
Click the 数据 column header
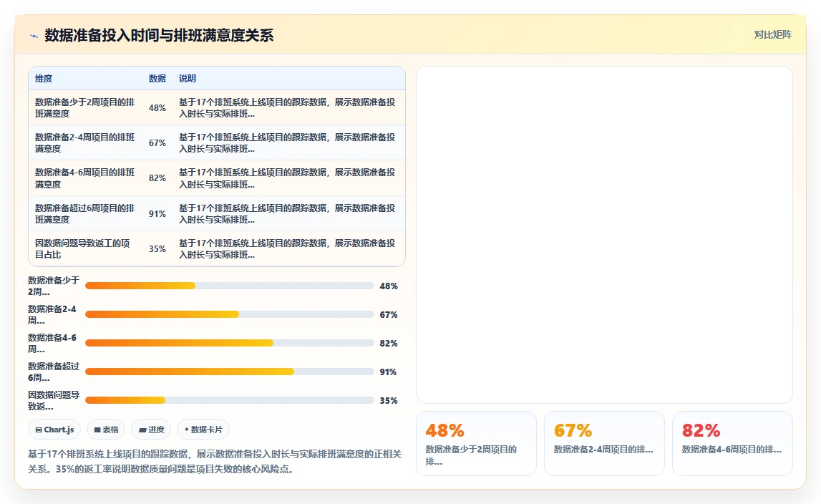click(x=157, y=79)
